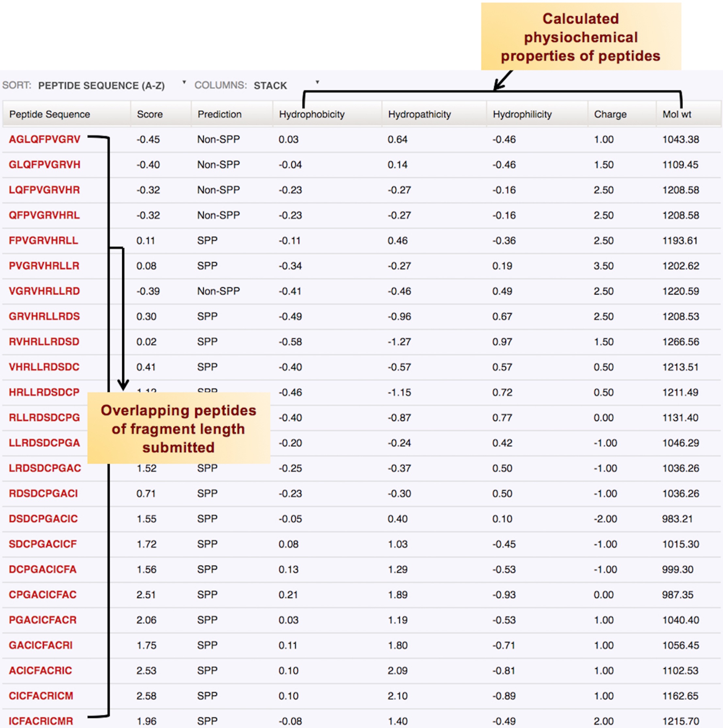Open peptide link FPVGRVHRLL
The width and height of the screenshot is (723, 728).
pyautogui.click(x=43, y=240)
